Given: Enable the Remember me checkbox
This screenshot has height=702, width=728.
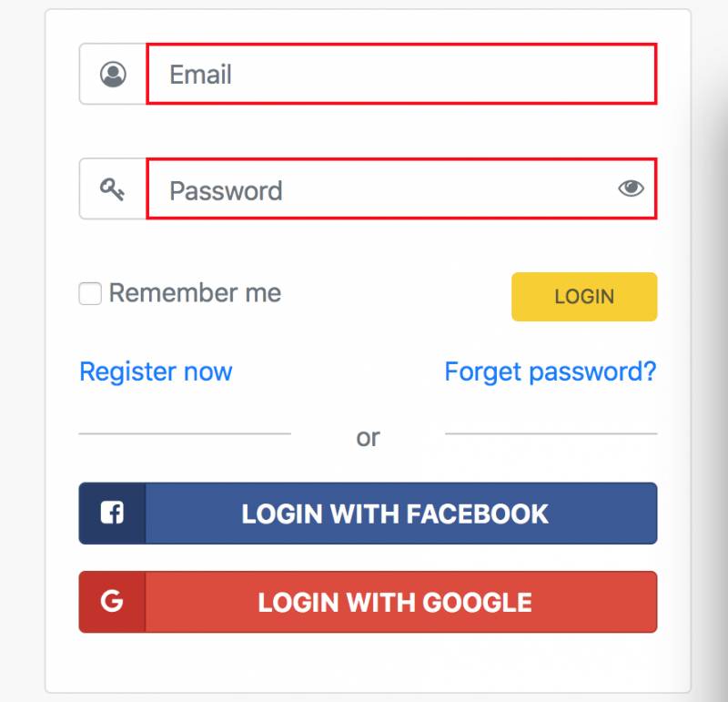Looking at the screenshot, I should 90,294.
